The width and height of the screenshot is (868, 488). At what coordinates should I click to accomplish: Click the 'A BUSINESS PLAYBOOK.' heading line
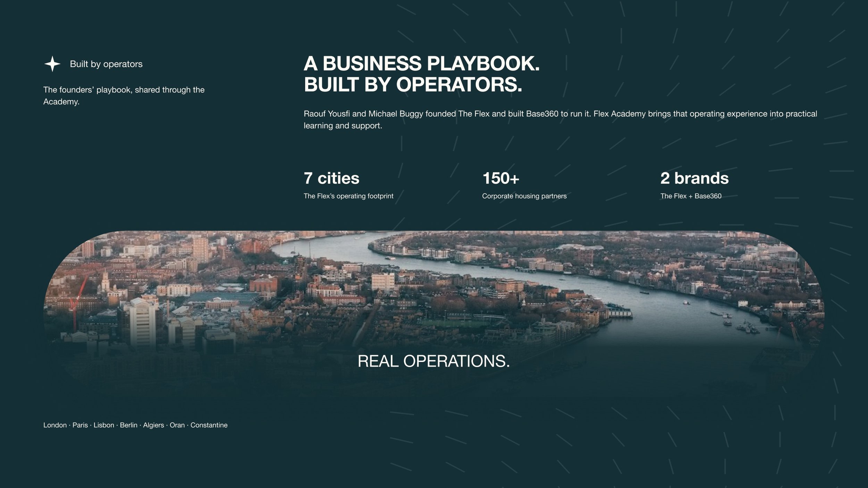click(422, 64)
